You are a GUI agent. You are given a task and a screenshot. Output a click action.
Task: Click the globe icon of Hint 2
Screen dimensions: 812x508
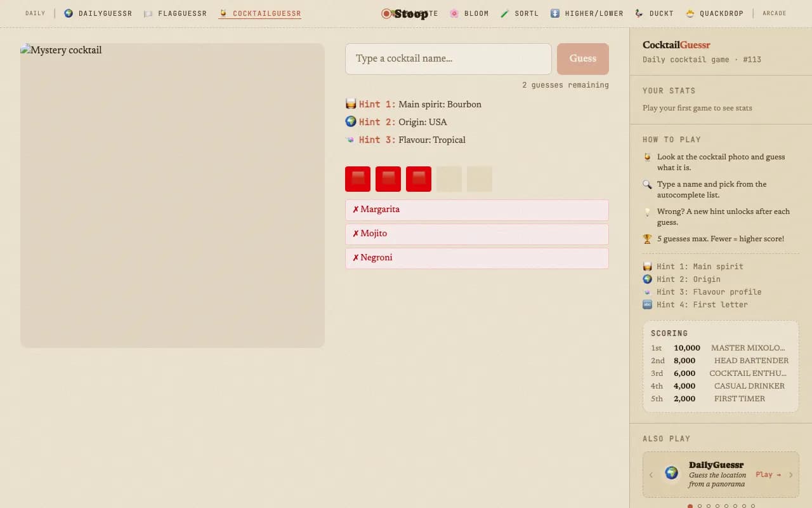pos(351,121)
